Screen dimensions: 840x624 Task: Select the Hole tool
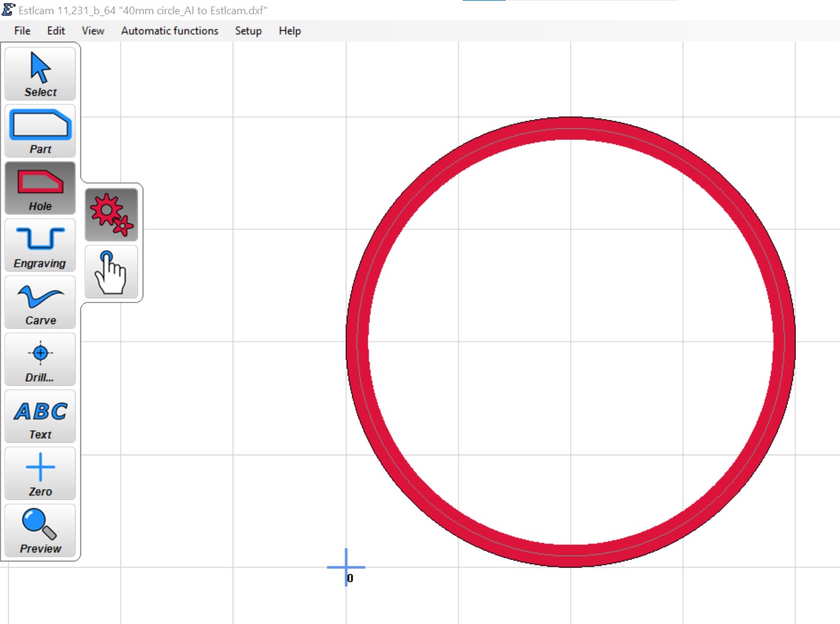click(40, 188)
